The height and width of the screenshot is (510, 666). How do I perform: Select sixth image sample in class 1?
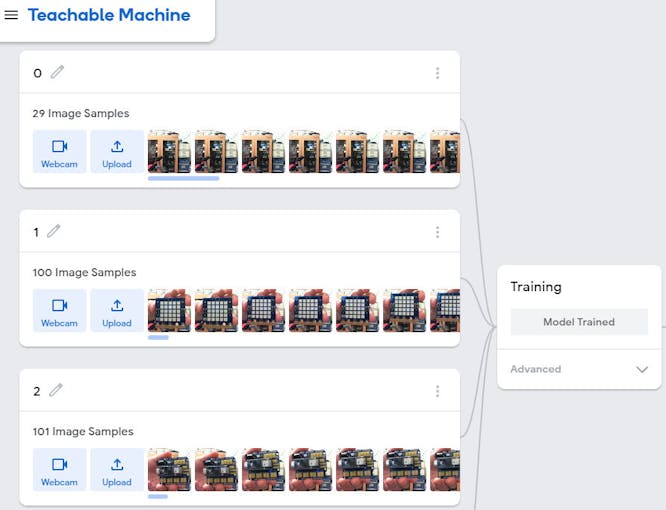click(404, 310)
